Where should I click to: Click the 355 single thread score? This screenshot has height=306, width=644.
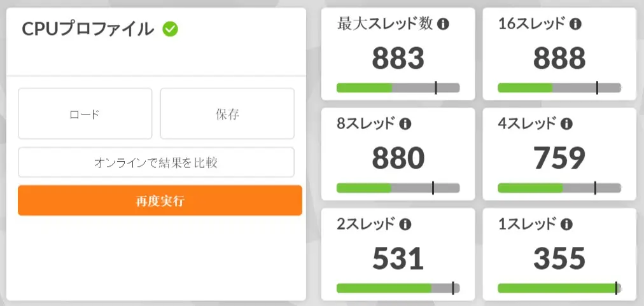[559, 259]
